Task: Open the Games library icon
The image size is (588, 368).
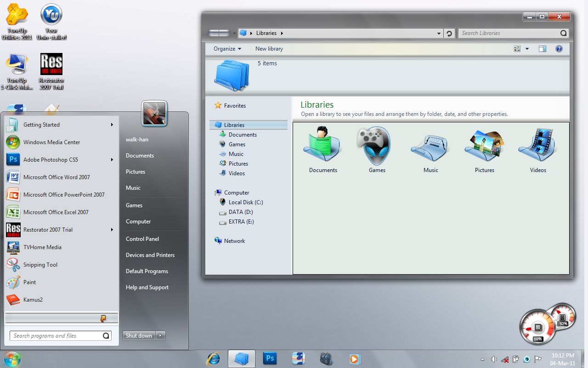Action: [377, 149]
